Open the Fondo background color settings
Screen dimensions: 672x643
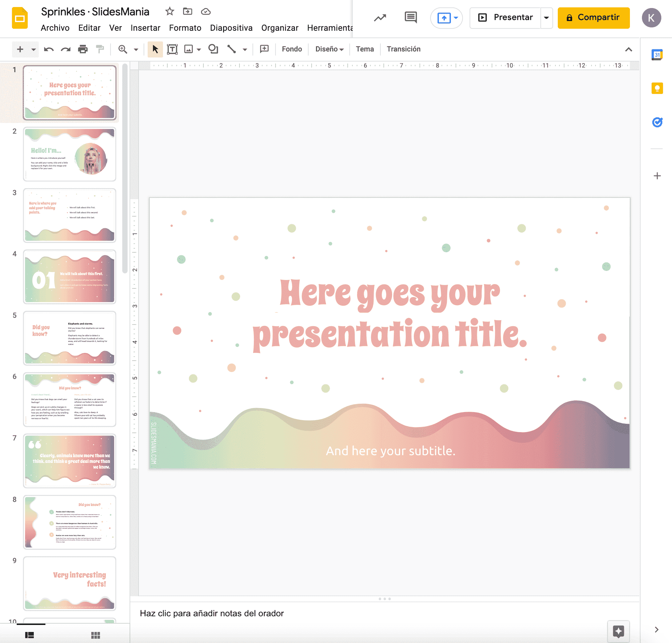[292, 49]
